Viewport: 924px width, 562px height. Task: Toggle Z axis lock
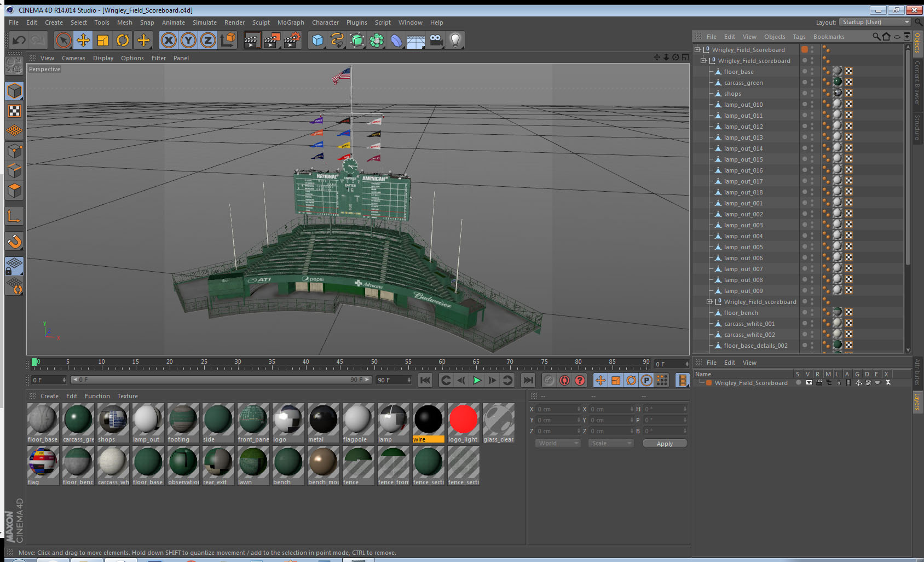(x=208, y=40)
